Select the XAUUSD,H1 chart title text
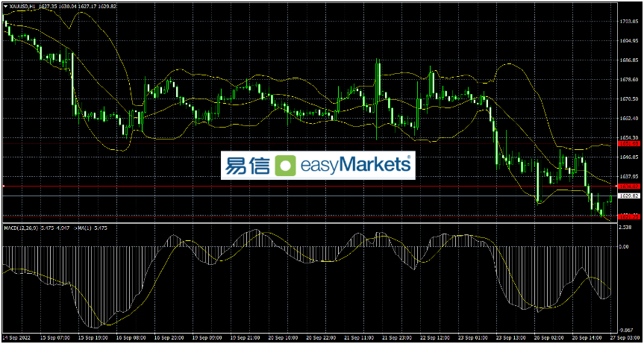 tap(22, 6)
